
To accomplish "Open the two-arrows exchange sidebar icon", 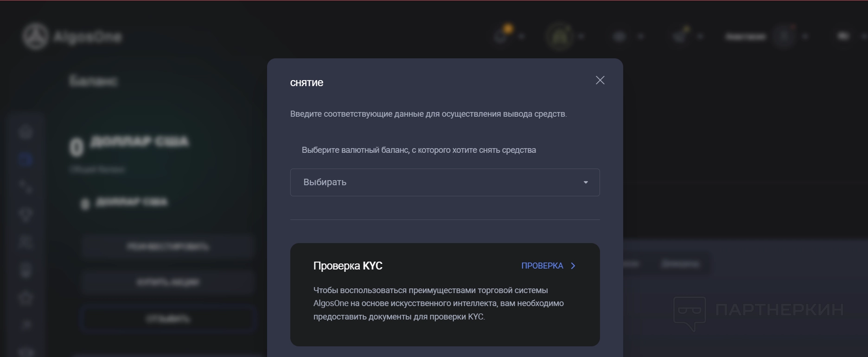I will [26, 187].
